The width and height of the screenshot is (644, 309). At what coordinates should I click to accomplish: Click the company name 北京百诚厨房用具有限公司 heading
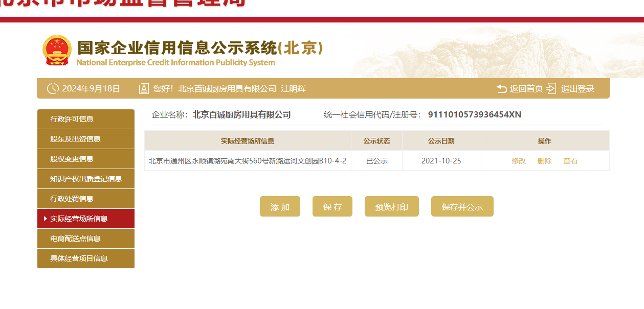pos(242,114)
